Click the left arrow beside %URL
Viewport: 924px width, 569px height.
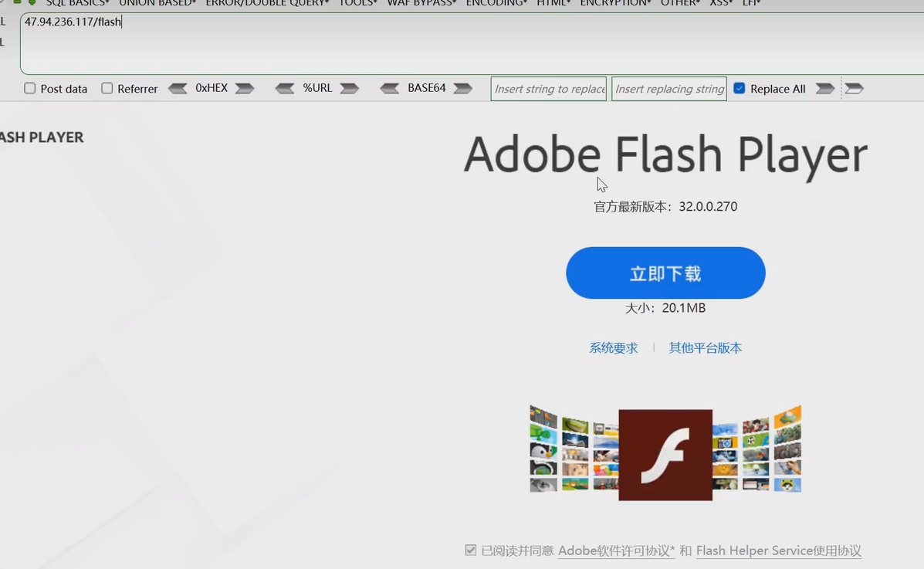pos(285,89)
